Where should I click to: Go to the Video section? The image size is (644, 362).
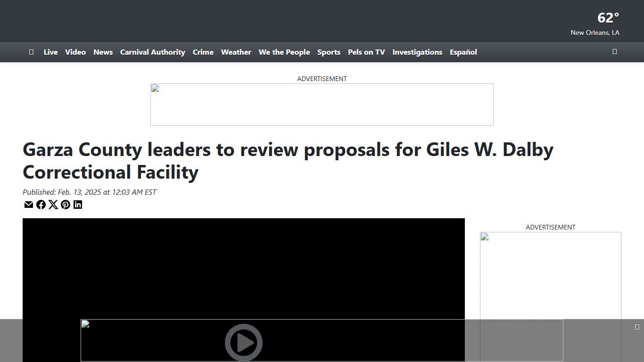tap(75, 52)
